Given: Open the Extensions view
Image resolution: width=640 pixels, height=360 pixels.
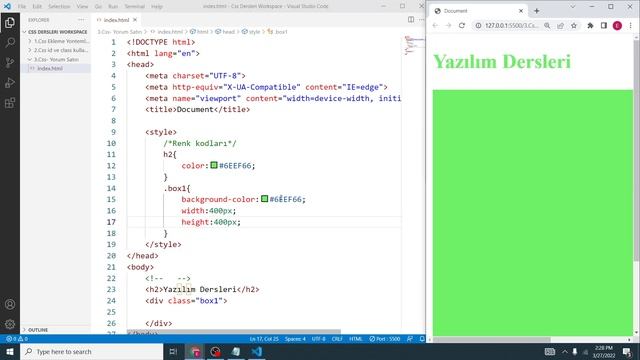Looking at the screenshot, I should (10, 103).
